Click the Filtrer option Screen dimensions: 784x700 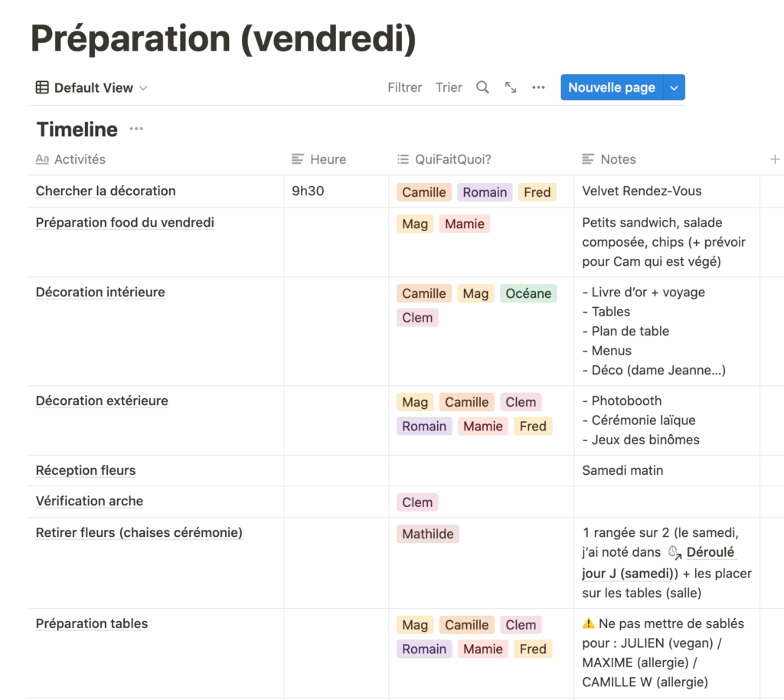tap(404, 87)
